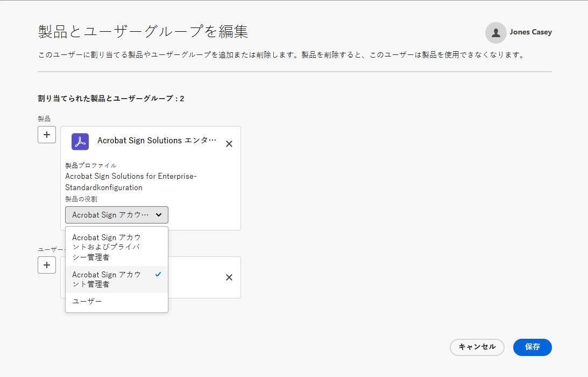588x377 pixels.
Task: Click the 製品とユーザーグループを編集 heading
Action: coord(143,31)
